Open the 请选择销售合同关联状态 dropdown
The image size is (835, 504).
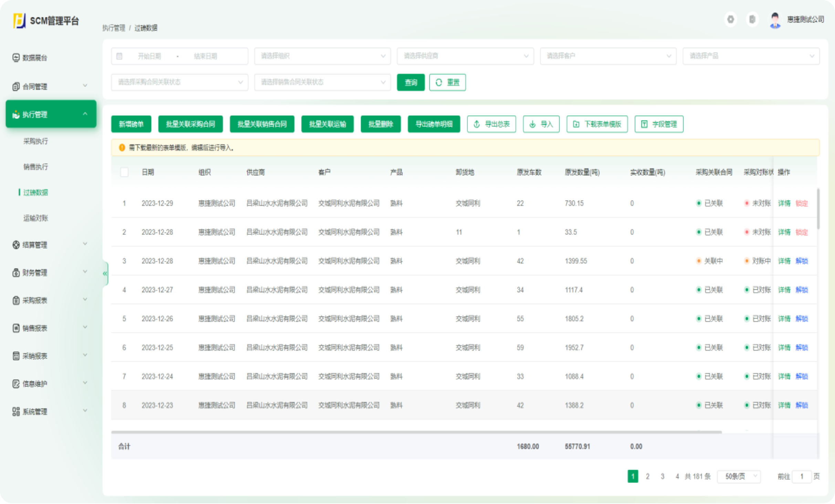click(322, 82)
